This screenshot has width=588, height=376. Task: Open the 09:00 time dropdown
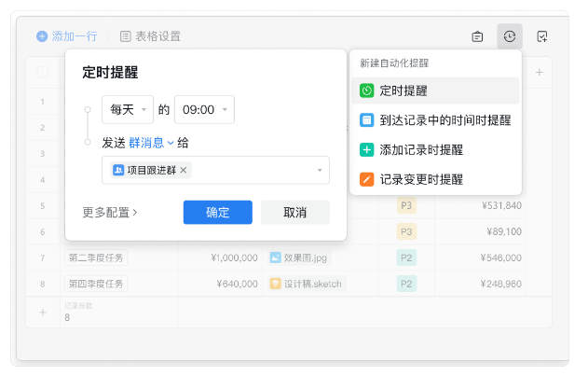pos(204,110)
